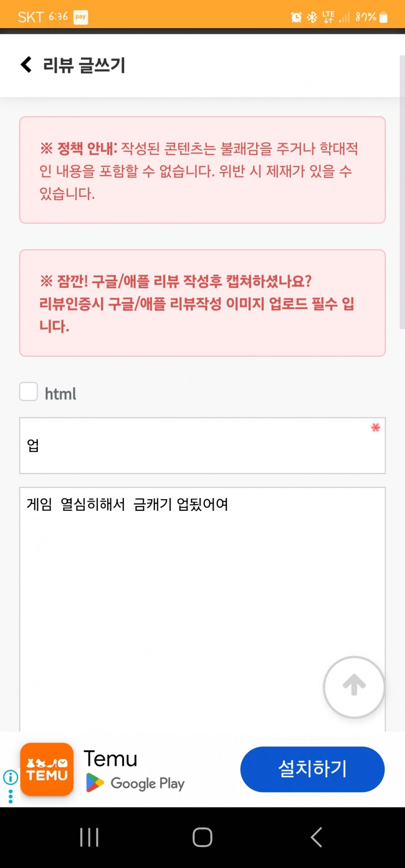Click the page scrollbar on right edge
Image resolution: width=405 pixels, height=868 pixels.
point(402,192)
